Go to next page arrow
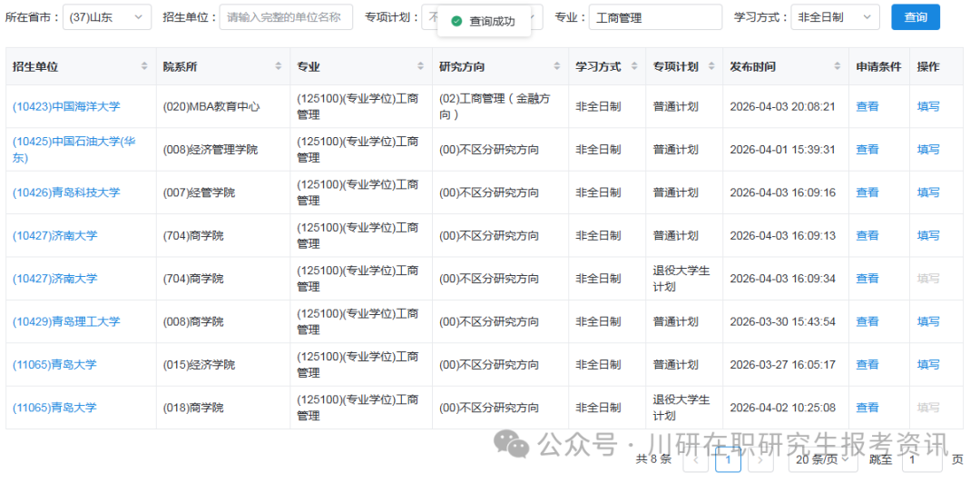Screen dimensions: 980x483 [760, 460]
